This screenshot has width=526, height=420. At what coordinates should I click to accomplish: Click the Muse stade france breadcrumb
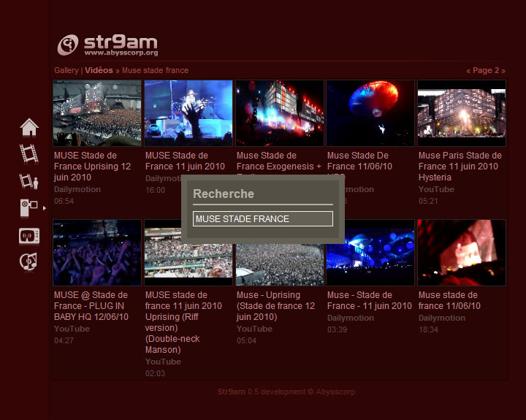(x=155, y=70)
